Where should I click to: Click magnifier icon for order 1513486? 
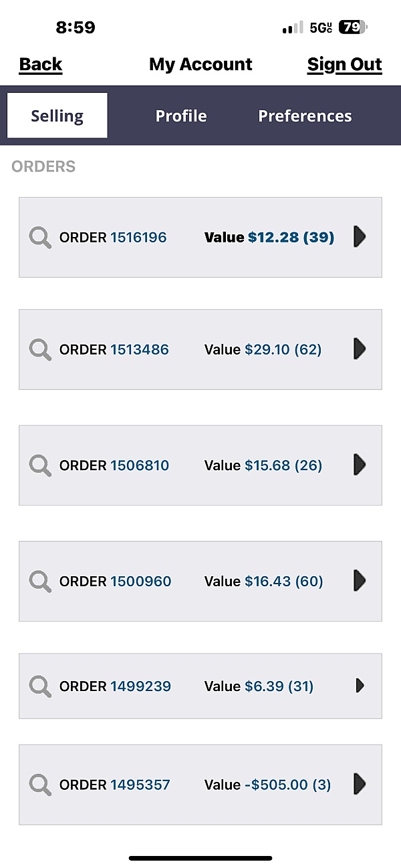[41, 350]
